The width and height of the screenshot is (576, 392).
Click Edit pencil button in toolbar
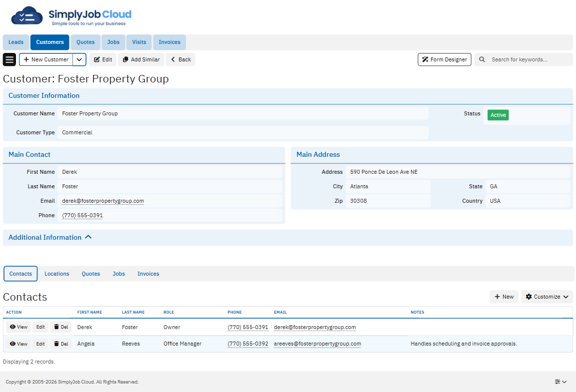point(103,59)
